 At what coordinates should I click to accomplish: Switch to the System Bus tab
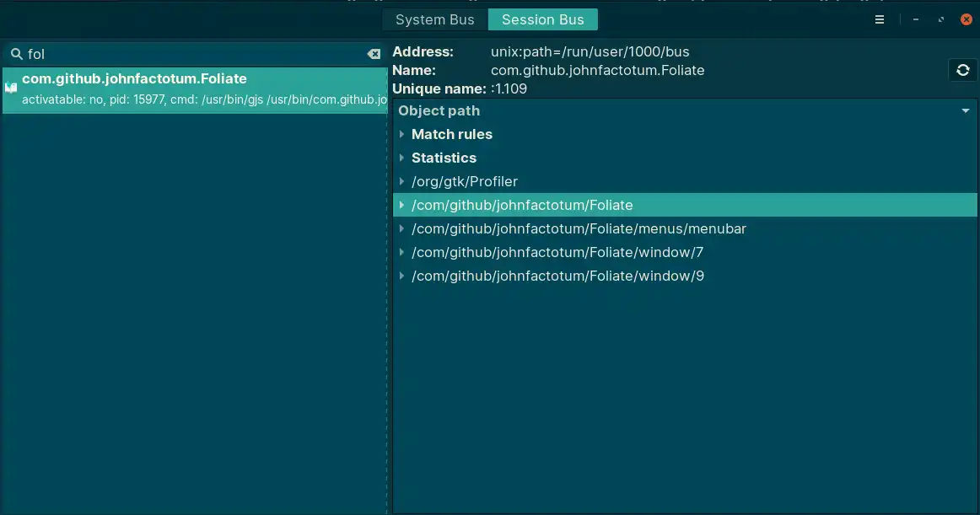[435, 19]
